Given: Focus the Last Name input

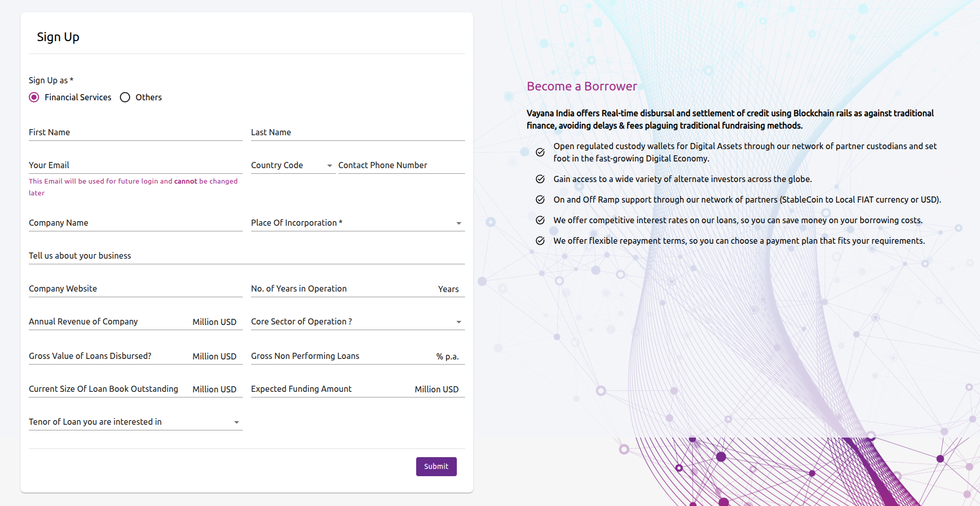Looking at the screenshot, I should pyautogui.click(x=357, y=133).
